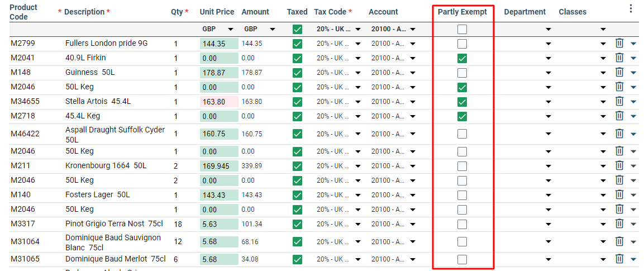Uncheck Taxed for Pinot Grigio Terra Nost
This screenshot has width=644, height=271.
(x=297, y=224)
